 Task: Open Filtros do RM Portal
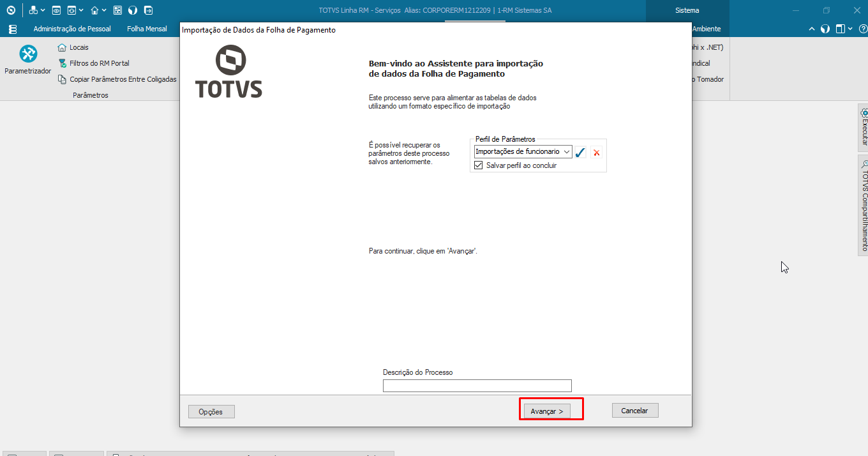(x=94, y=63)
